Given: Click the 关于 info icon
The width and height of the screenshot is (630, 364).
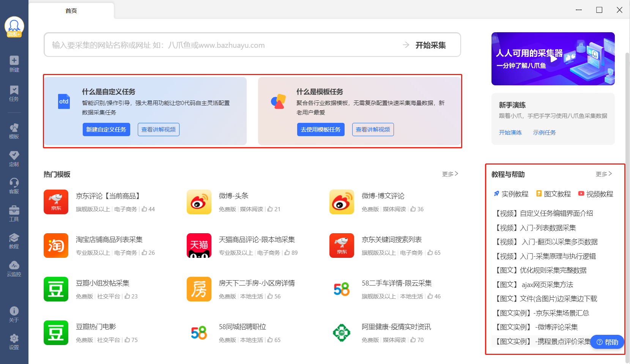Looking at the screenshot, I should click(x=14, y=314).
